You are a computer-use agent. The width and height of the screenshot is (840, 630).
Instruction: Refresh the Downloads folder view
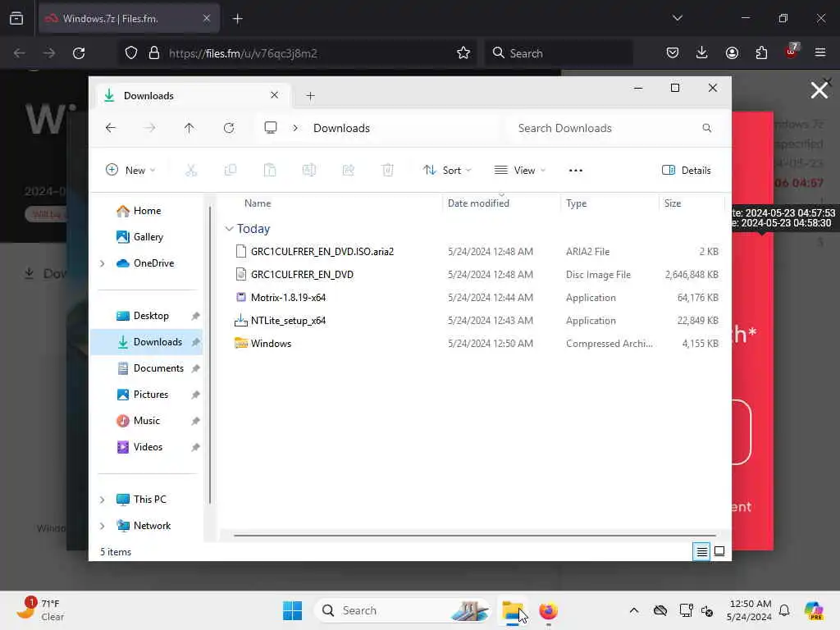coord(229,128)
